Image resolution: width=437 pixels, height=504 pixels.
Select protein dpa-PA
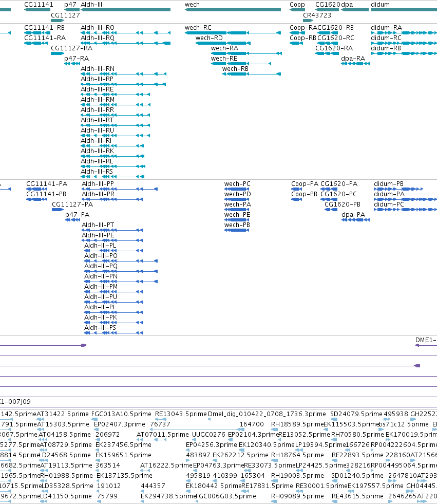pos(353,215)
